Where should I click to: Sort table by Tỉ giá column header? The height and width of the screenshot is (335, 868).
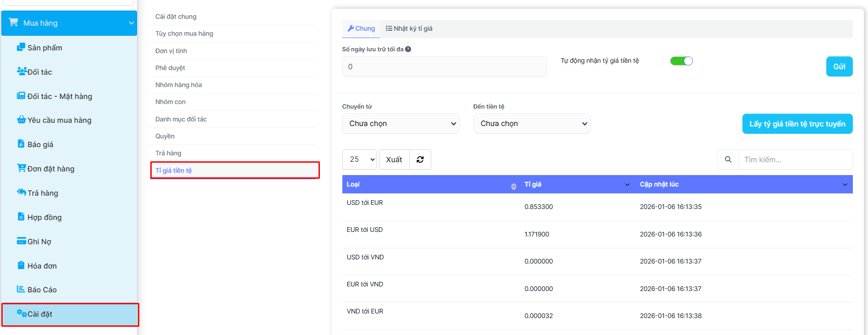[x=533, y=184]
